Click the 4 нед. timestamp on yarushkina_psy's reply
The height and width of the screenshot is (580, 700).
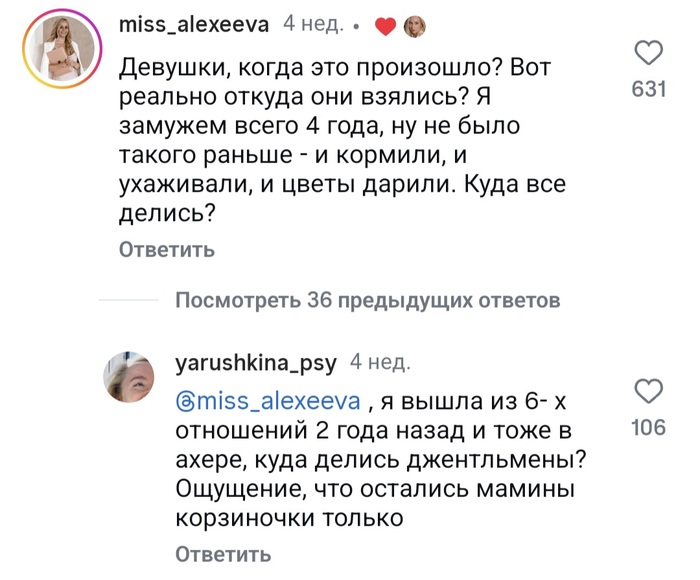[x=378, y=362]
